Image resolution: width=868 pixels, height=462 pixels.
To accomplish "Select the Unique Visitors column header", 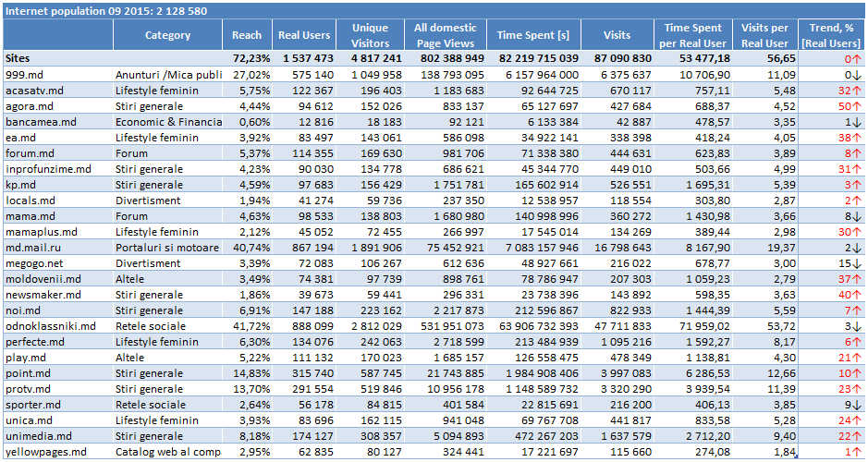I will click(x=371, y=35).
